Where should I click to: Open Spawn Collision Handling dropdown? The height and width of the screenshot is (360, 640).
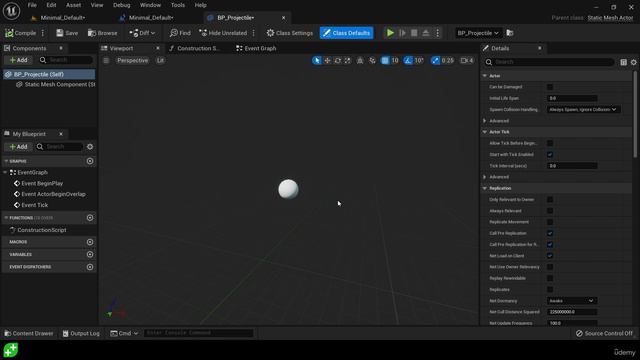pos(583,109)
